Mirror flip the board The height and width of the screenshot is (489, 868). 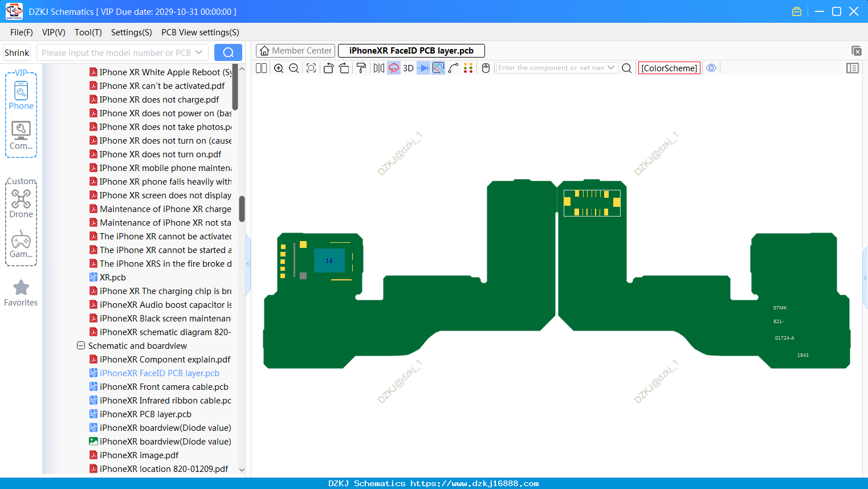tap(378, 68)
